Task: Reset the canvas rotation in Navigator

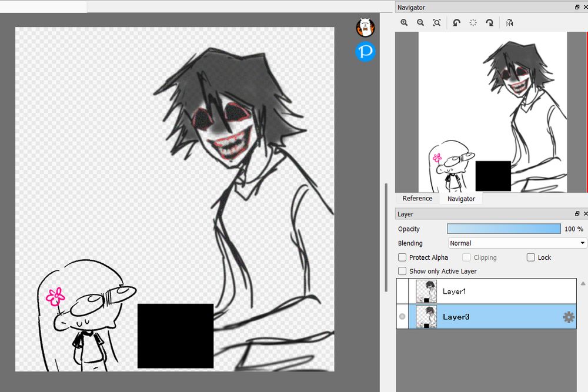Action: (x=473, y=23)
